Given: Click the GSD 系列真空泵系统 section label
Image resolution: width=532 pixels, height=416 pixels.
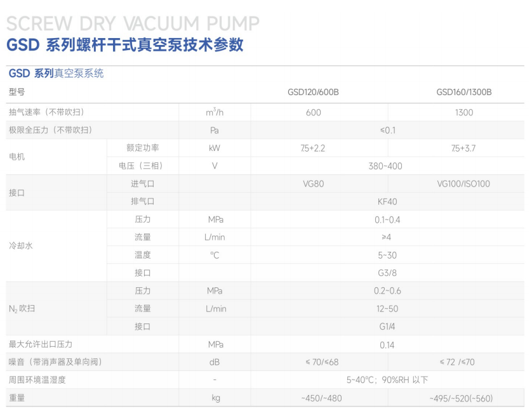Looking at the screenshot, I should coord(56,74).
